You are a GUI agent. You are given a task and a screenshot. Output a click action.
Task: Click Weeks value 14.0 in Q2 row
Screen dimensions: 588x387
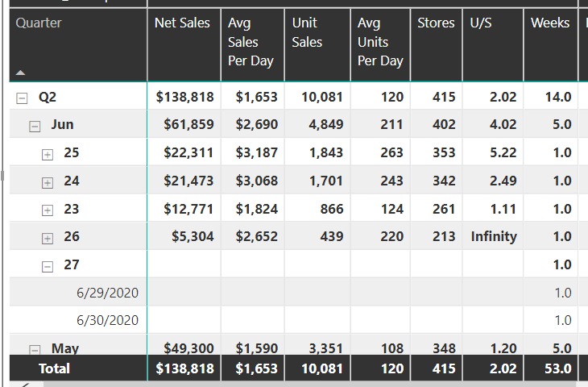[x=558, y=97]
